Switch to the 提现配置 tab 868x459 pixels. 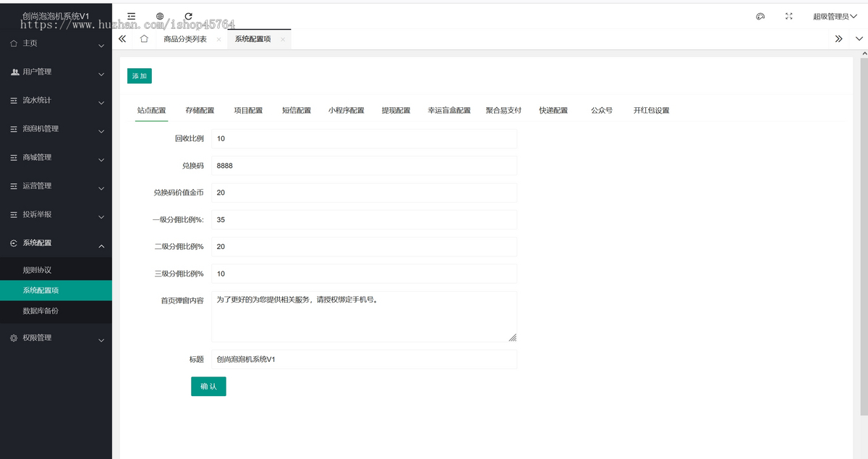point(396,110)
